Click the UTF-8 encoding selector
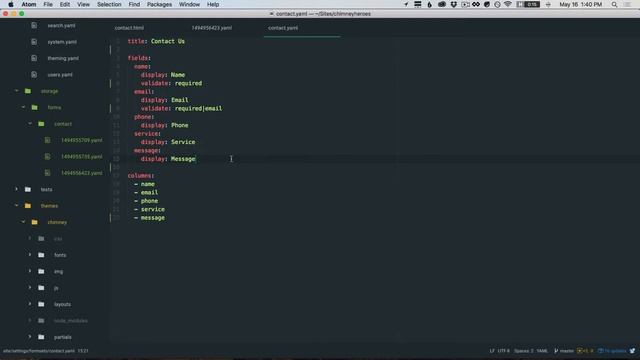The height and width of the screenshot is (360, 640). (x=504, y=351)
